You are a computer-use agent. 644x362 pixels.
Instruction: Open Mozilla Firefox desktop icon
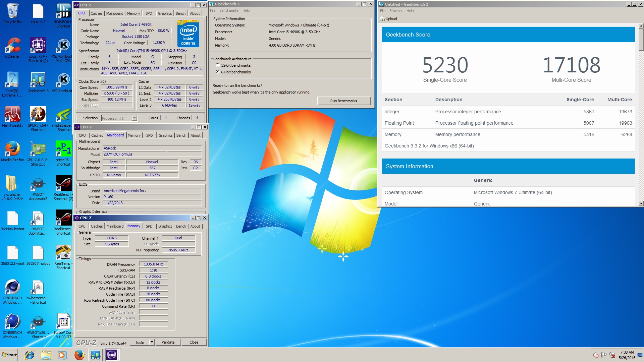click(x=12, y=152)
